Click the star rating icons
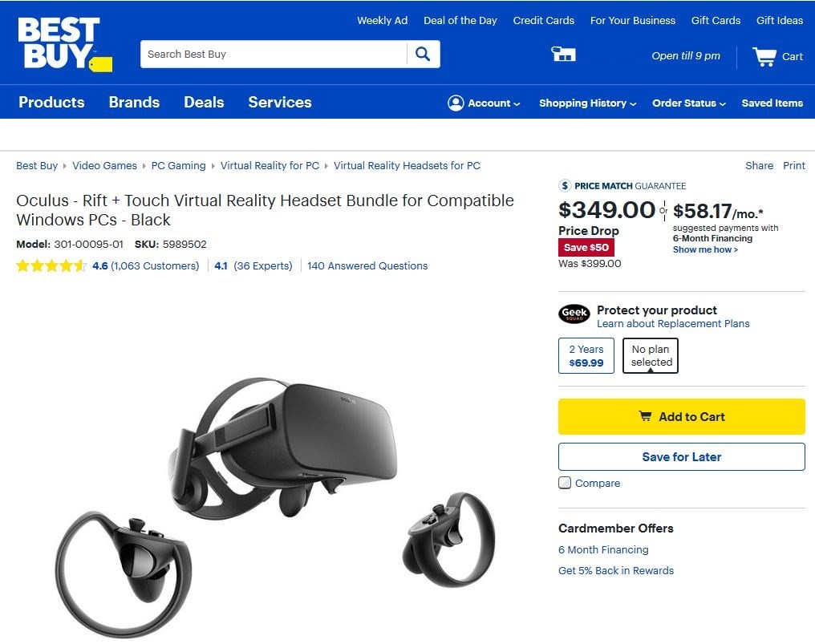This screenshot has height=644, width=815. (x=51, y=266)
